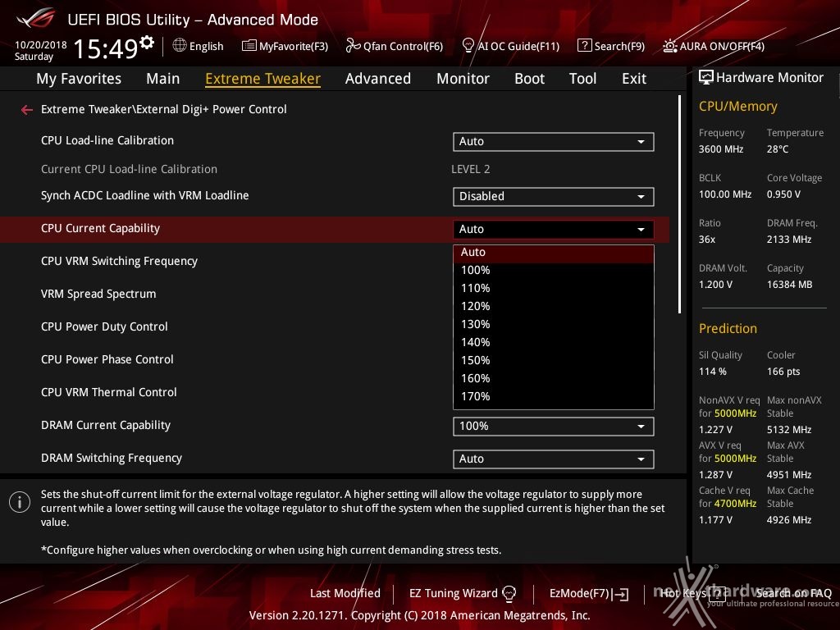
Task: Select DRAM Switching Frequency setting label
Action: [x=112, y=458]
